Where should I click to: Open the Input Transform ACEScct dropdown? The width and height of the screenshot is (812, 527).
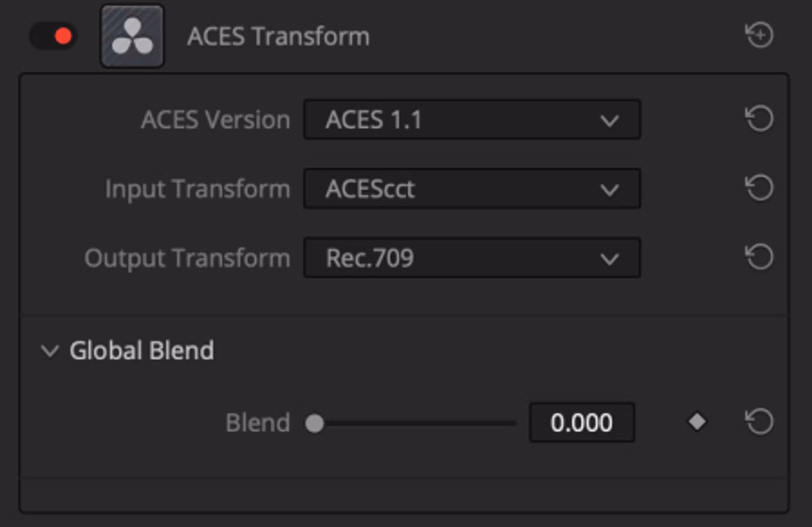[472, 189]
